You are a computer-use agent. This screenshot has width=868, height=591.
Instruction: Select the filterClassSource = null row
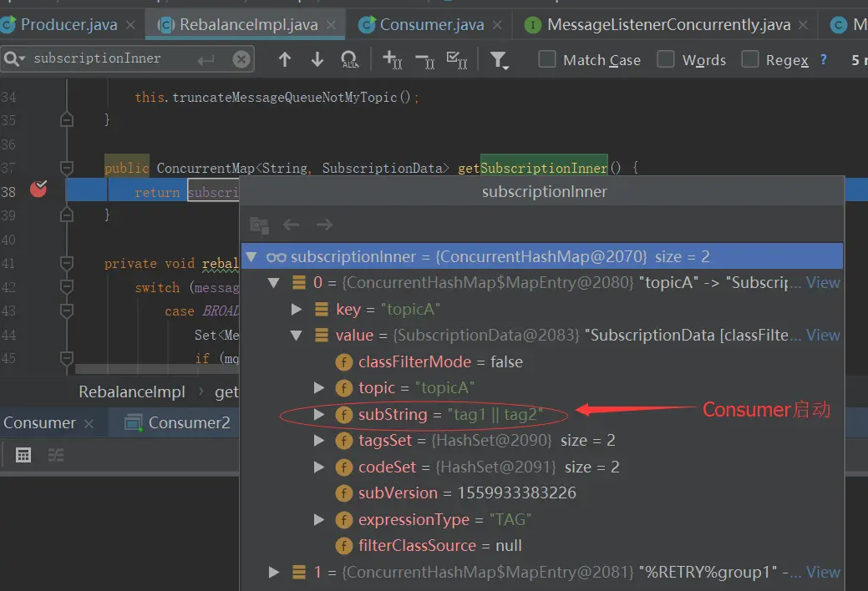click(x=542, y=546)
